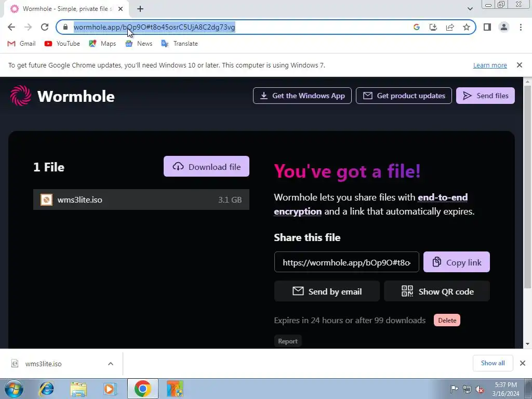Bookmark this page with the star icon
Viewport: 532px width, 399px height.
pyautogui.click(x=467, y=27)
